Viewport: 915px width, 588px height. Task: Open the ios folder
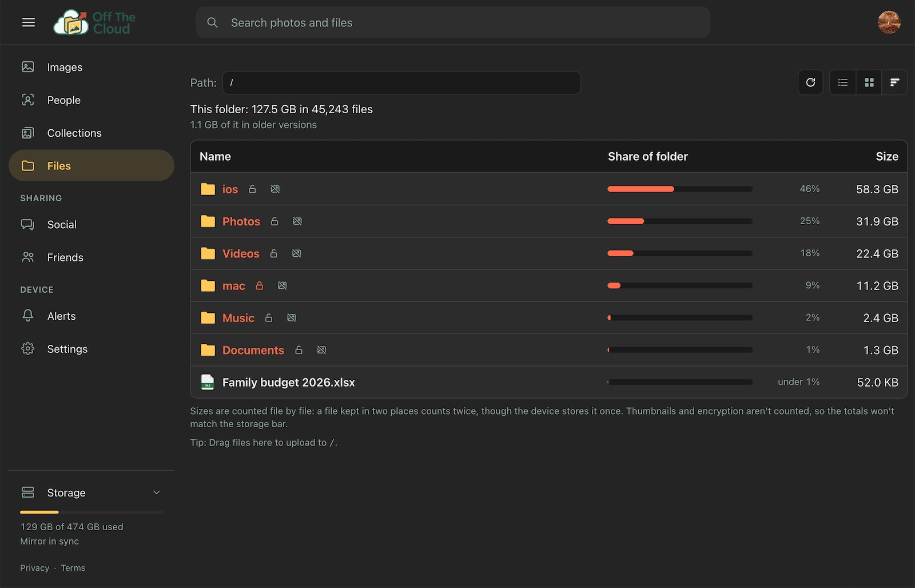pyautogui.click(x=230, y=189)
